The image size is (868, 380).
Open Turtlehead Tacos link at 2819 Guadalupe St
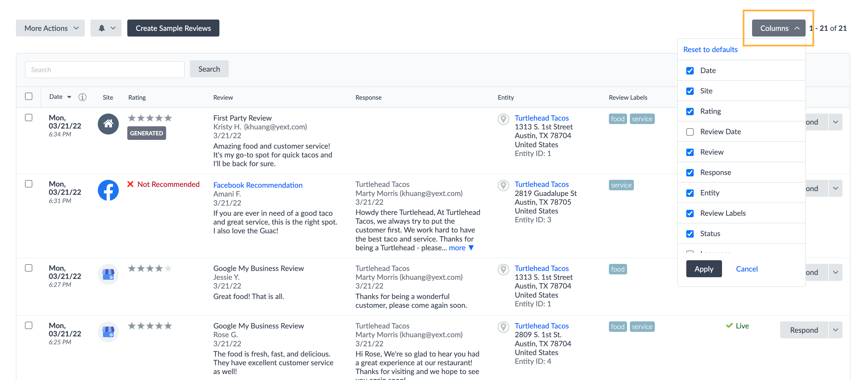[541, 184]
